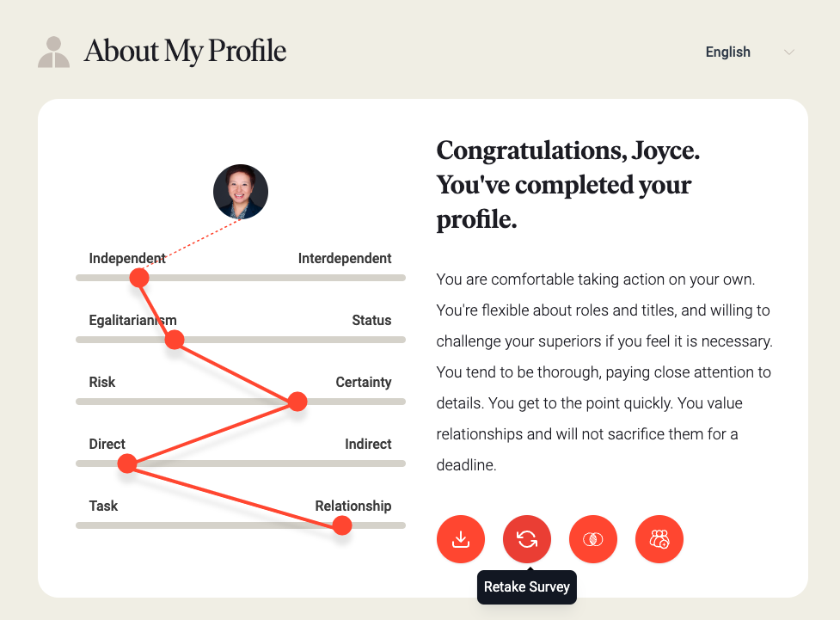Click the add group people icon
Image resolution: width=840 pixels, height=620 pixels.
click(x=659, y=539)
